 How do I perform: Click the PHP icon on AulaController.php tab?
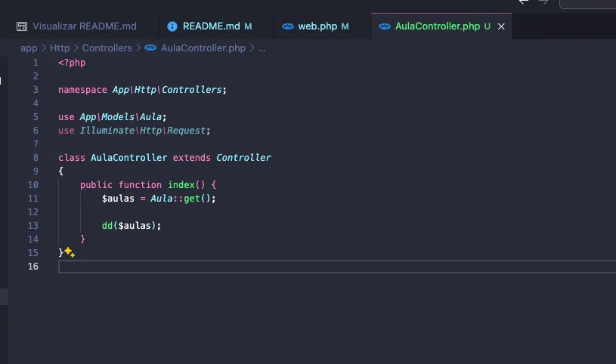385,26
